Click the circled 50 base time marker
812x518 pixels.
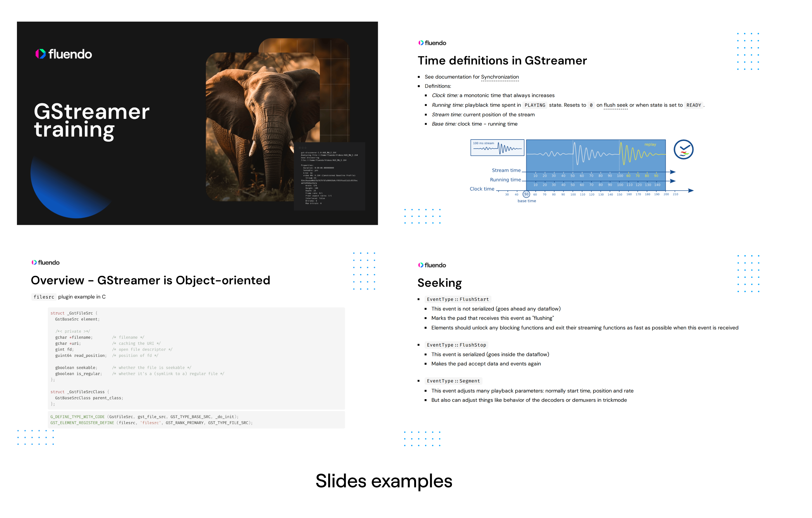coord(526,194)
